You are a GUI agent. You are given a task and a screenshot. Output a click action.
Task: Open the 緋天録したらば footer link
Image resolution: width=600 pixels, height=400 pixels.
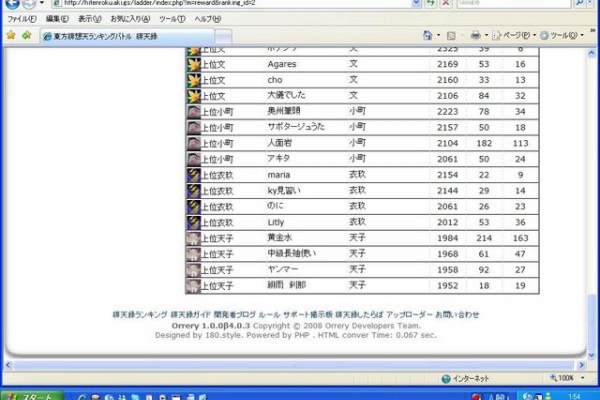pos(359,315)
